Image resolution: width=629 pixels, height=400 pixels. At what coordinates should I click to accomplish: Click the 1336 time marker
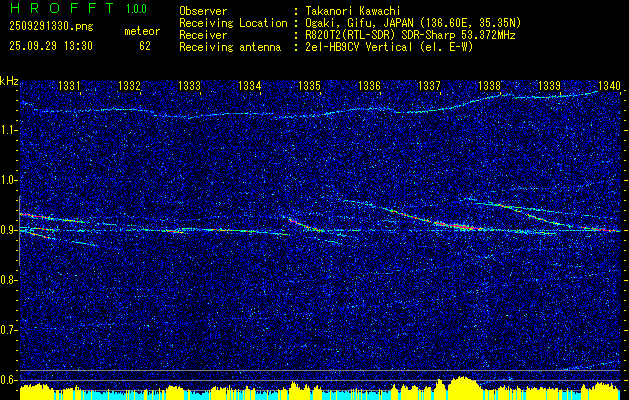pyautogui.click(x=369, y=85)
